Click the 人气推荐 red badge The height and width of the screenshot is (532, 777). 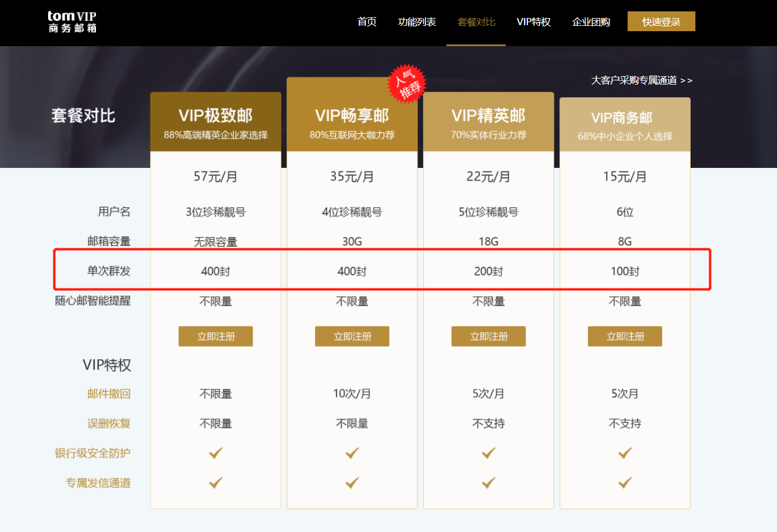[x=407, y=83]
